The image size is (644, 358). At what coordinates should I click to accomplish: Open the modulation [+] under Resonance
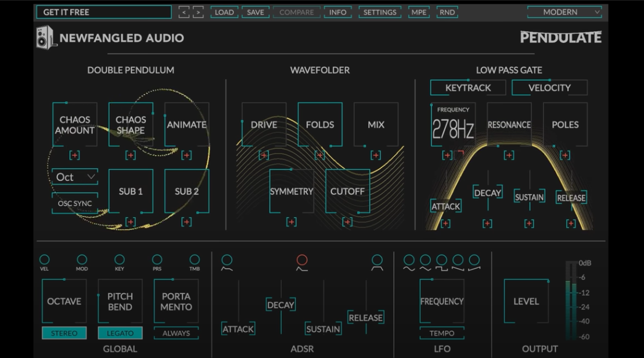click(x=509, y=155)
